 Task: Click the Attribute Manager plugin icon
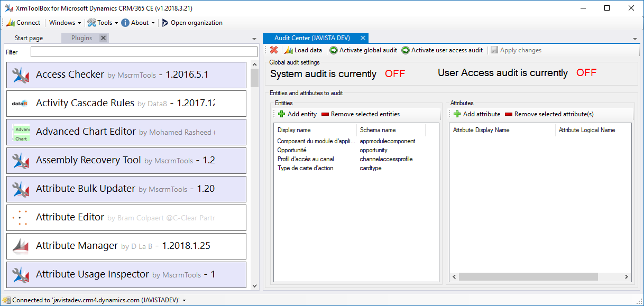click(20, 246)
